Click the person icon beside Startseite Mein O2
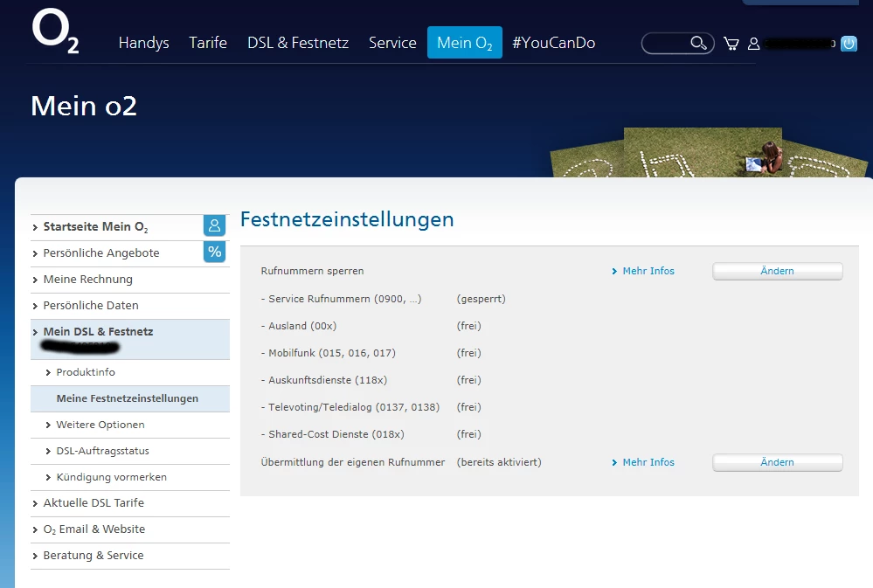This screenshot has width=873, height=588. [214, 225]
